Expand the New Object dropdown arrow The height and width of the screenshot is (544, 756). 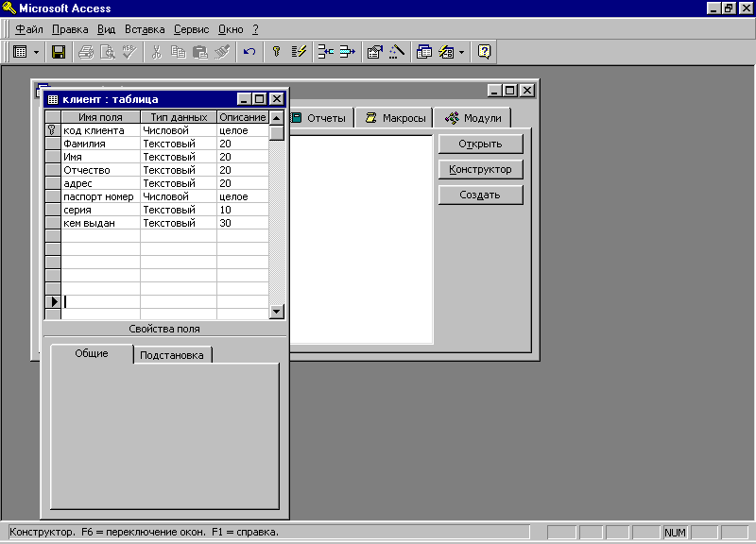pyautogui.click(x=461, y=52)
